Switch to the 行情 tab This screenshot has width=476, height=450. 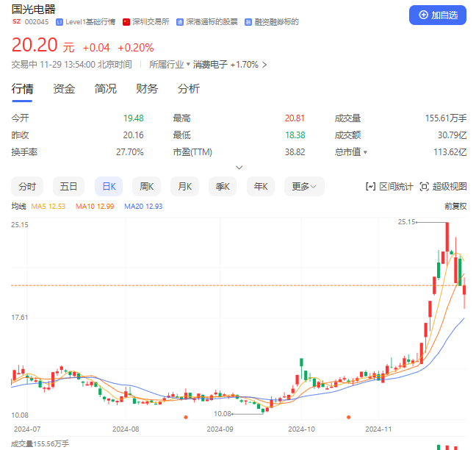(x=22, y=89)
